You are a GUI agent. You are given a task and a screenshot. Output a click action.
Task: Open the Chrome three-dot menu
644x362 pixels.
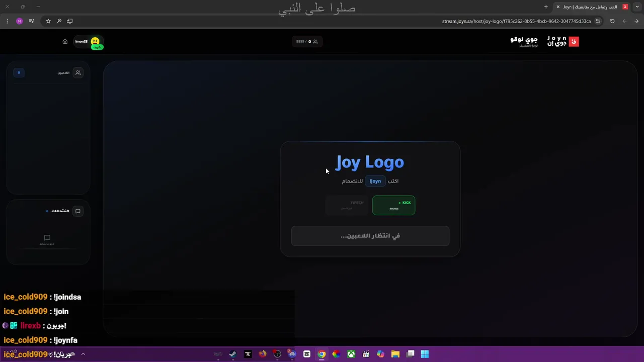click(x=7, y=21)
